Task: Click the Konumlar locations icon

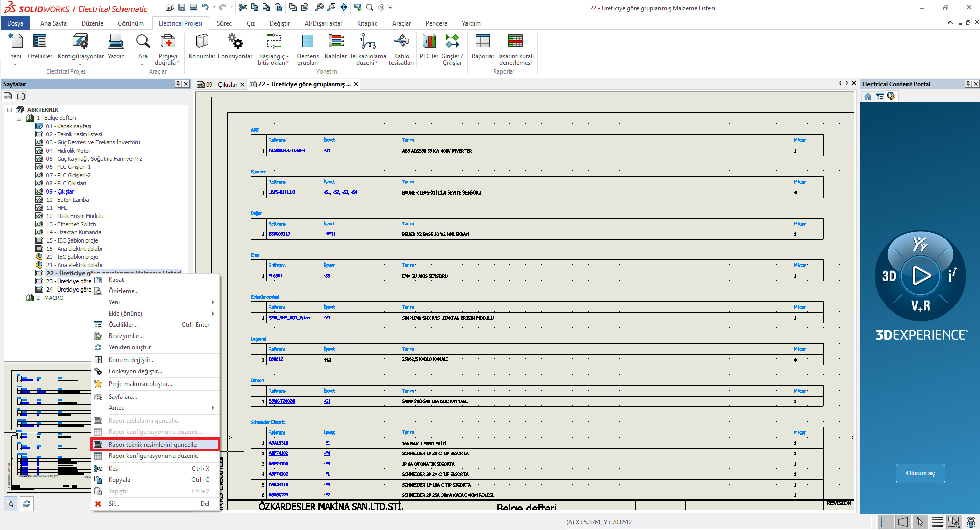Action: pyautogui.click(x=202, y=46)
